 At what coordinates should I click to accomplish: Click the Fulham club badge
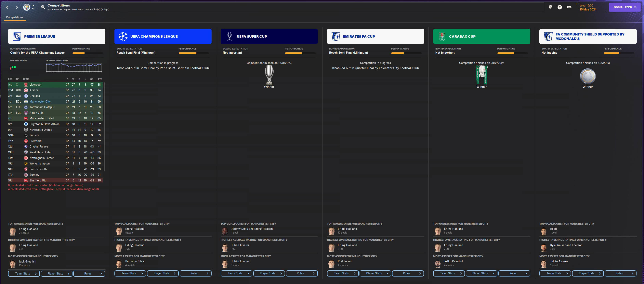[x=26, y=135]
